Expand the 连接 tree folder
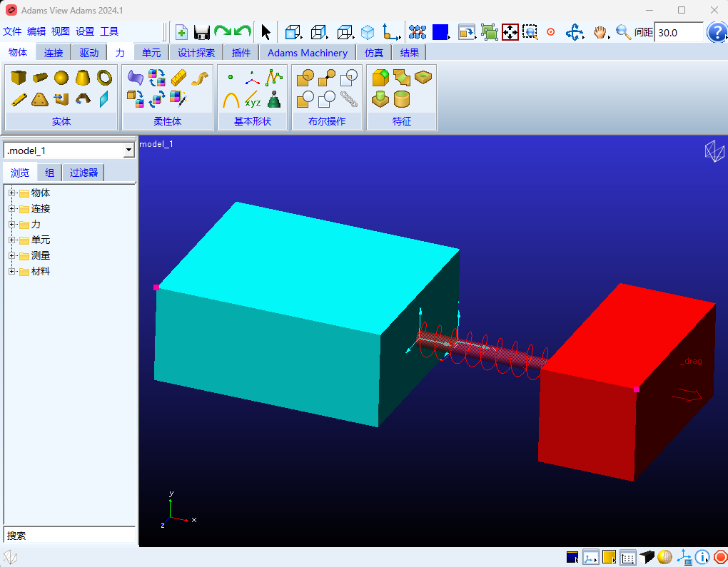This screenshot has width=728, height=567. 12,208
